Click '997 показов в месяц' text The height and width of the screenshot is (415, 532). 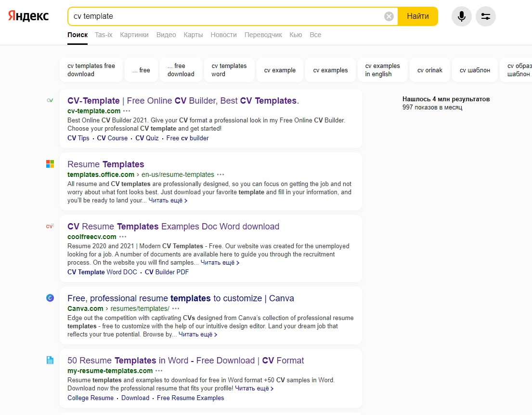(x=432, y=107)
